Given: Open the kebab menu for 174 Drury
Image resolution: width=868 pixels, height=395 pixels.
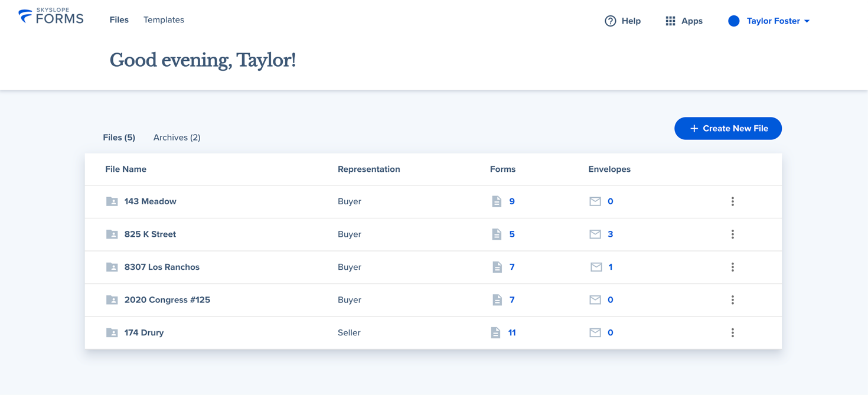Looking at the screenshot, I should [732, 333].
